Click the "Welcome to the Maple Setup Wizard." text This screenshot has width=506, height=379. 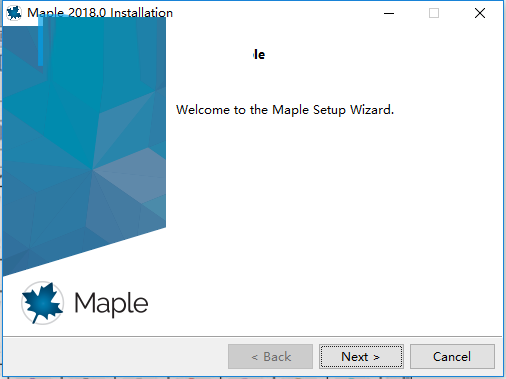tap(285, 110)
